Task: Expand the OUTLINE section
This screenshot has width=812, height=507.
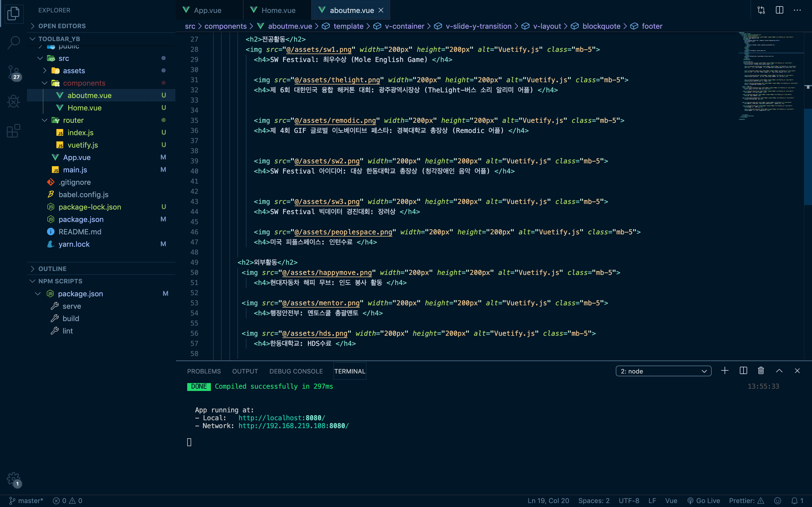Action: click(x=52, y=269)
